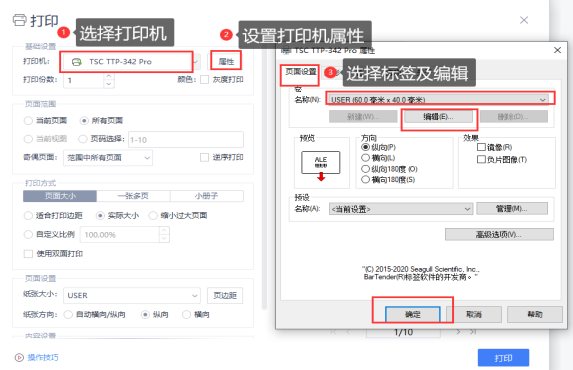Click the page range field showing 1-10
The image size is (573, 370).
[x=186, y=139]
